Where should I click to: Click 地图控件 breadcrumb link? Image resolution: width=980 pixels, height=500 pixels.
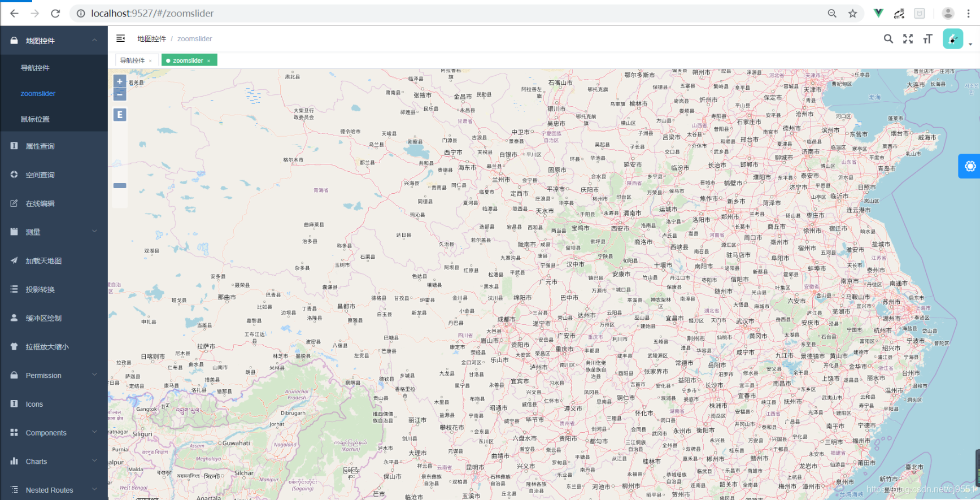(151, 38)
